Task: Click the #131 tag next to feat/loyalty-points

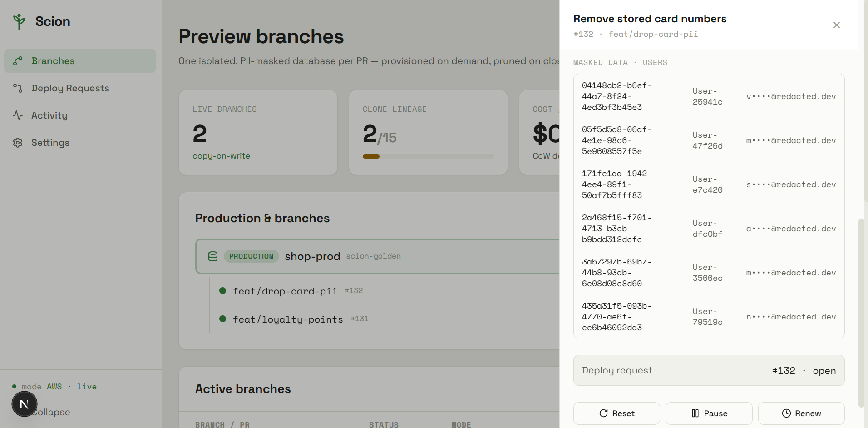Action: pos(360,319)
